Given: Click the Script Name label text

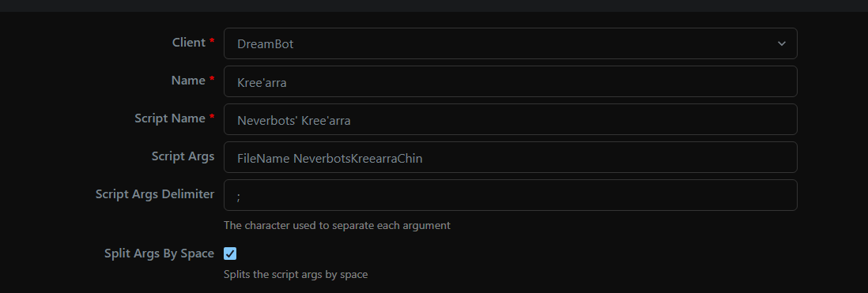Looking at the screenshot, I should (x=170, y=118).
